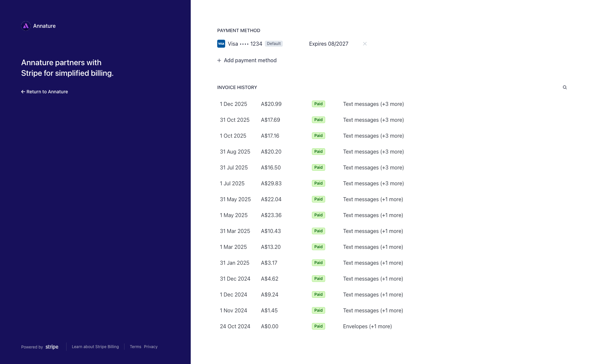
Task: Click the A$17.16 amount
Action: coord(270,136)
